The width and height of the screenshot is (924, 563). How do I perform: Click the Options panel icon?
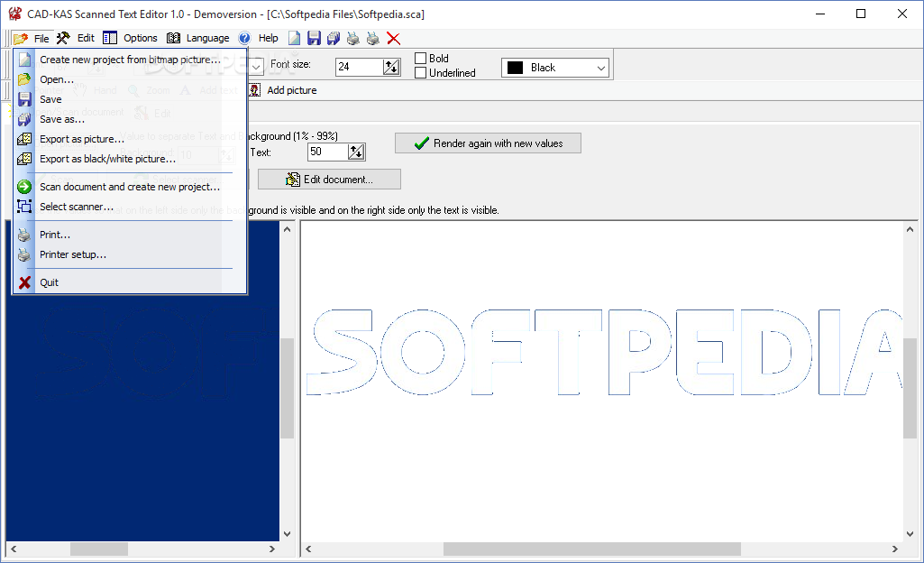pyautogui.click(x=110, y=38)
